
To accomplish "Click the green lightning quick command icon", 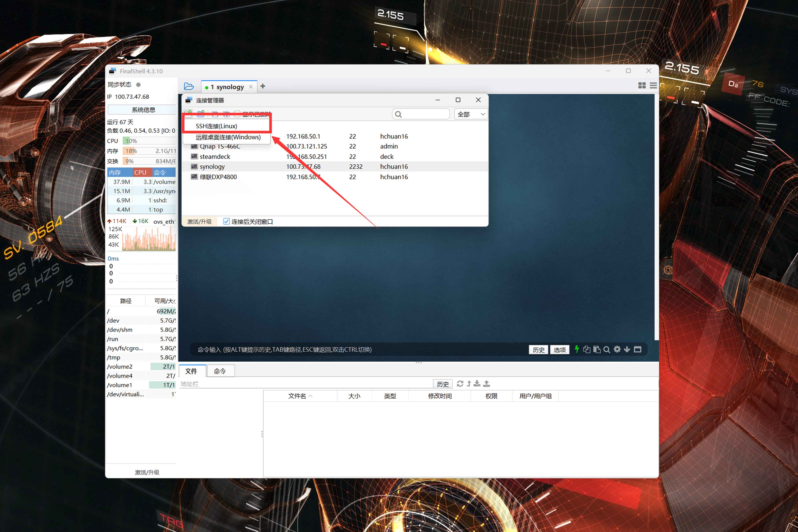I will pyautogui.click(x=576, y=349).
